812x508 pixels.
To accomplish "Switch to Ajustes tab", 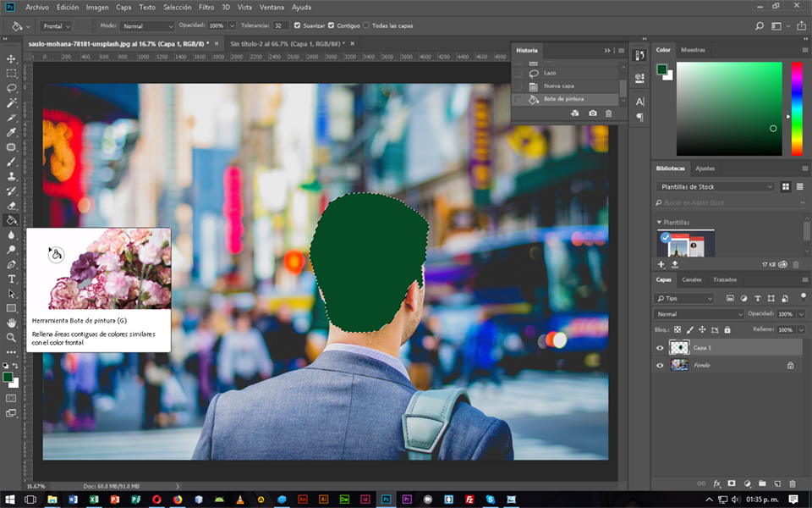I will (705, 168).
